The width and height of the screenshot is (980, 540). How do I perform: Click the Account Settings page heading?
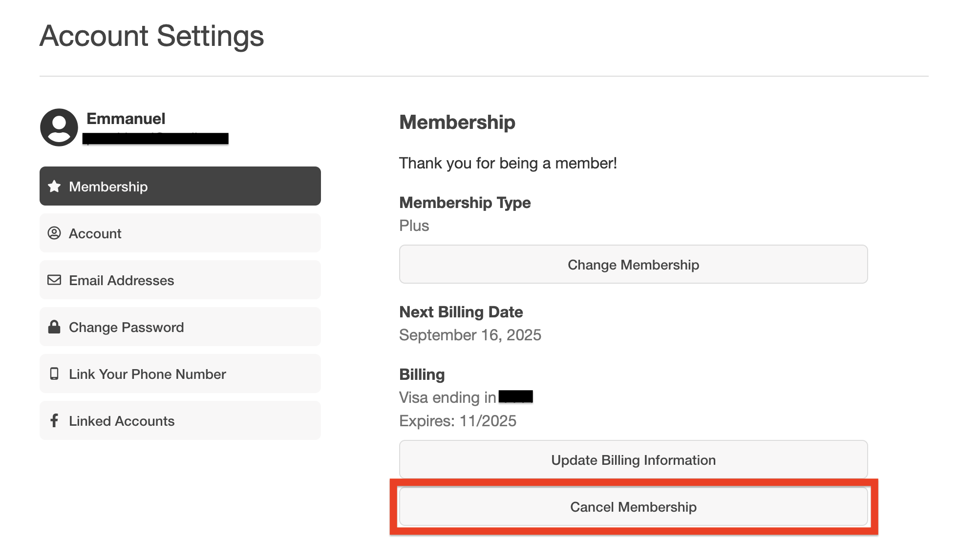tap(152, 36)
